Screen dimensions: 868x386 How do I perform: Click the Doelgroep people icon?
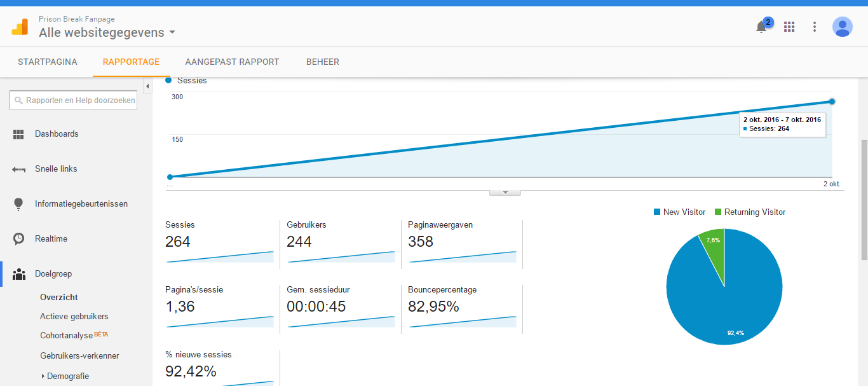click(x=19, y=274)
